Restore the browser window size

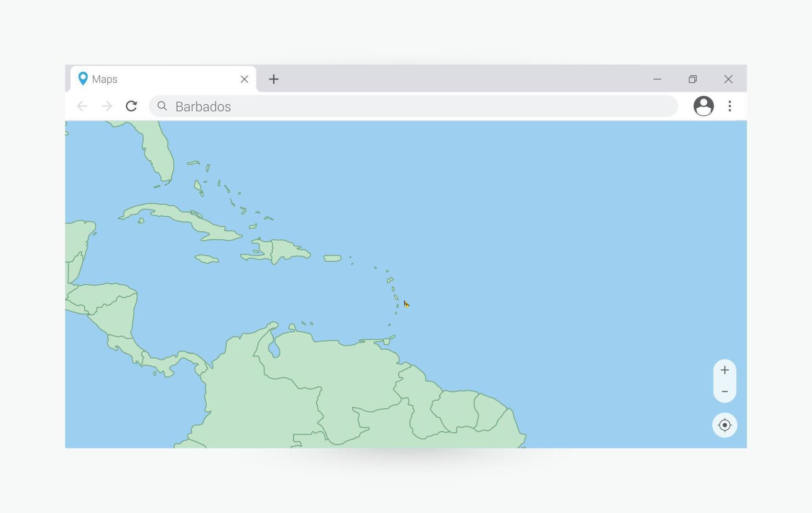(693, 79)
